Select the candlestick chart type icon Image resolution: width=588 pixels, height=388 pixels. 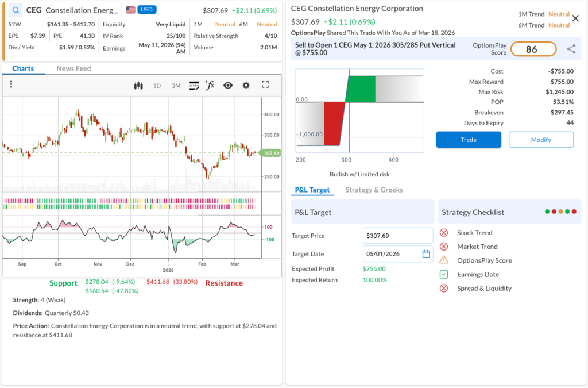tap(138, 86)
